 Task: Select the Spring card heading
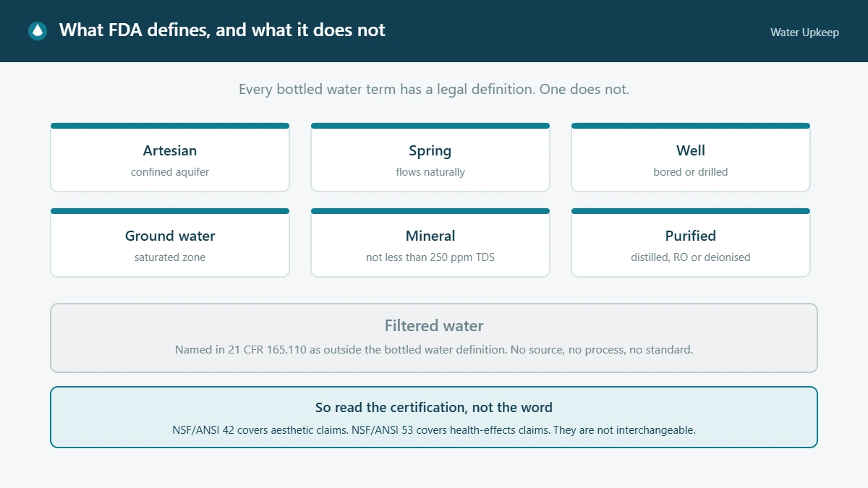[x=430, y=151]
